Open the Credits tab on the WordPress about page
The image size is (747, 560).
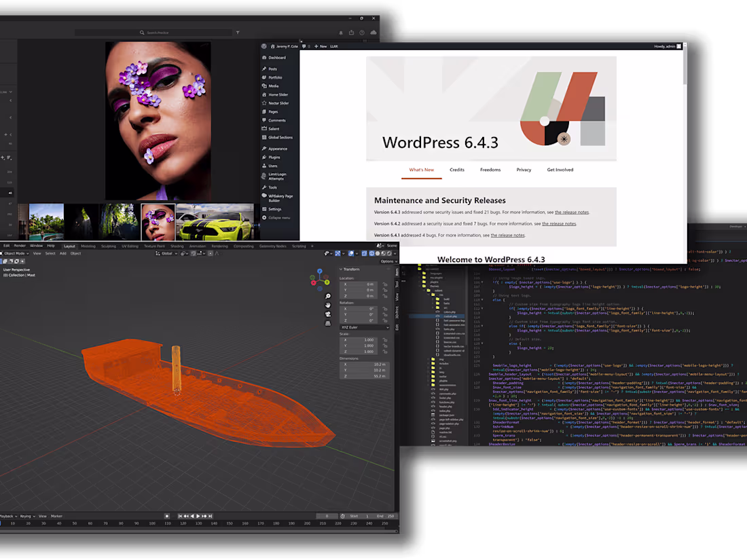[456, 170]
